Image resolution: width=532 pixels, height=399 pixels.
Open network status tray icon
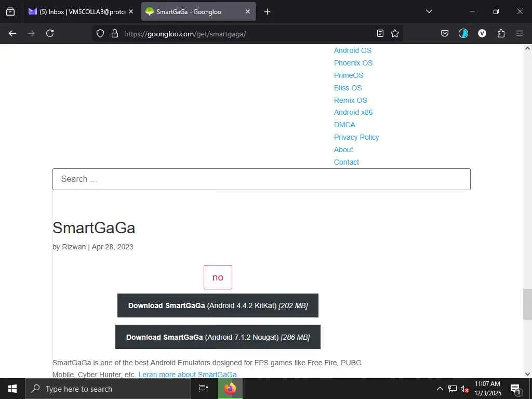(x=453, y=389)
